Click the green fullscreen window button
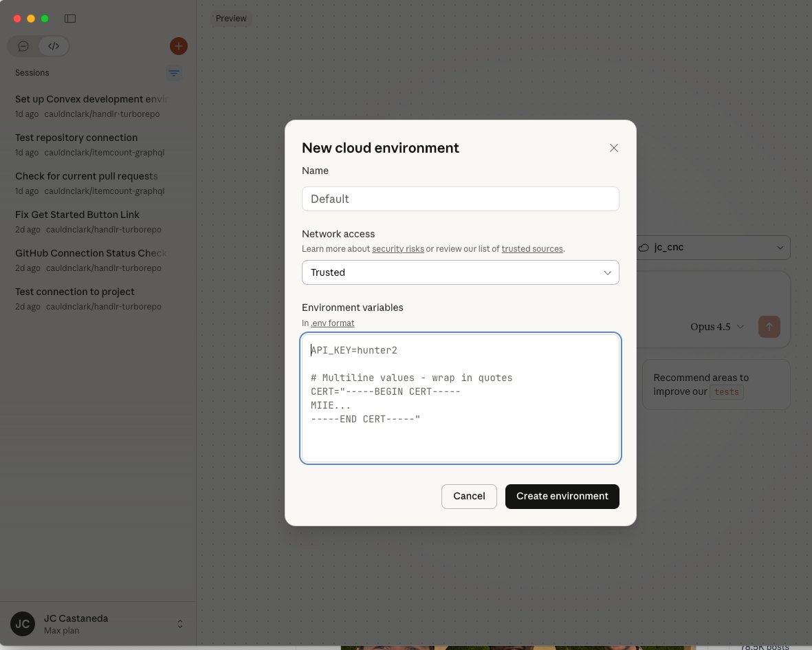 pos(45,19)
